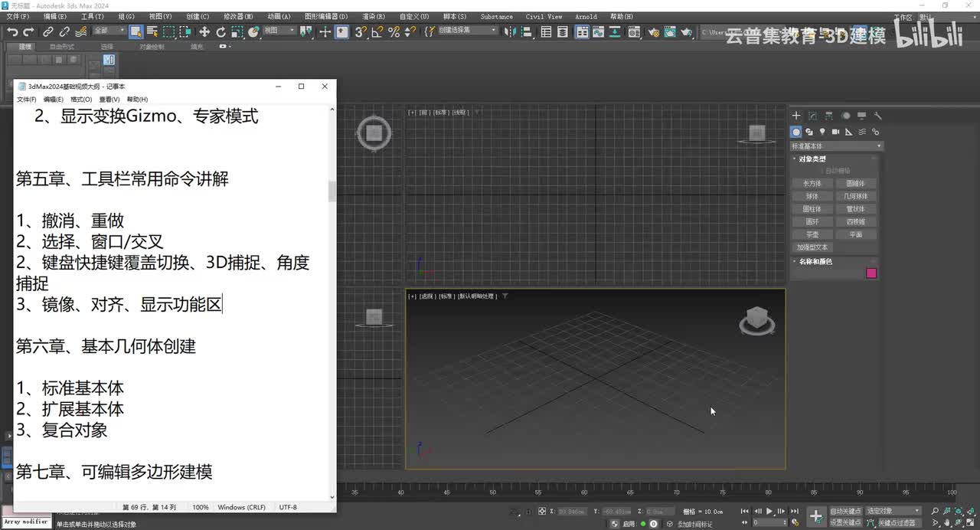Click the Notepad vertical scrollbar thumb
980x530 pixels.
332,191
